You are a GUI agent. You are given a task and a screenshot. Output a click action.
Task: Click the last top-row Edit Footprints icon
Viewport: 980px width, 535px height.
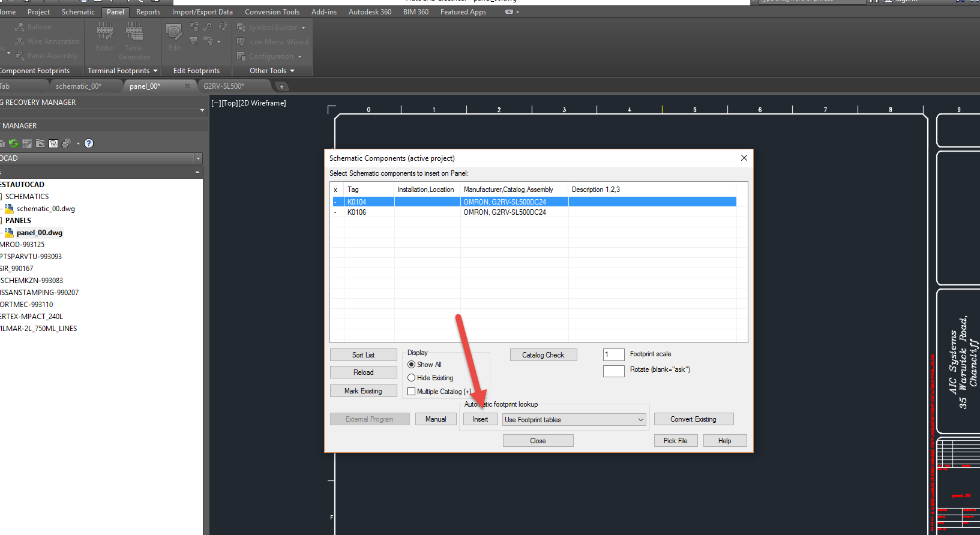pyautogui.click(x=222, y=27)
